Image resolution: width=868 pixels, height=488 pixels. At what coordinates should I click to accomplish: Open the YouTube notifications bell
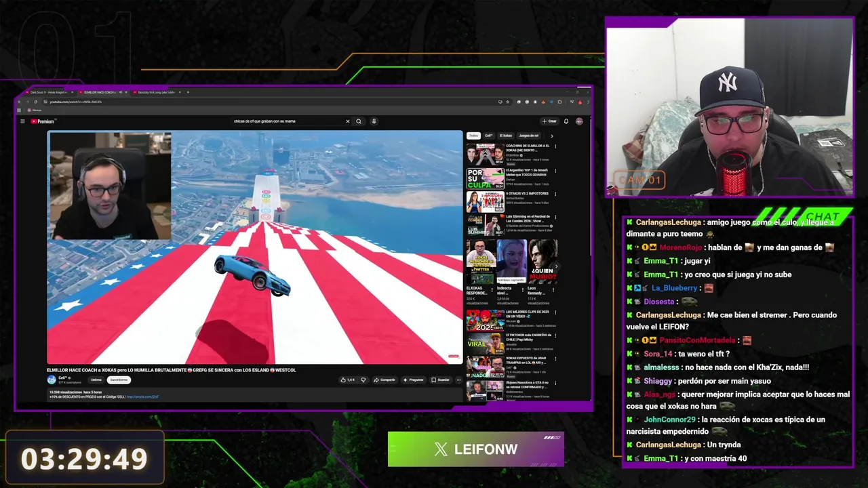[x=566, y=121]
